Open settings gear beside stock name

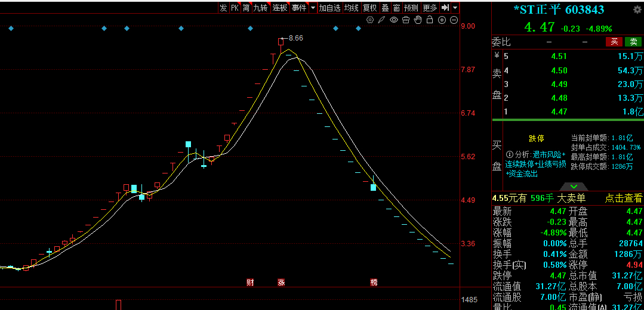tap(636, 10)
